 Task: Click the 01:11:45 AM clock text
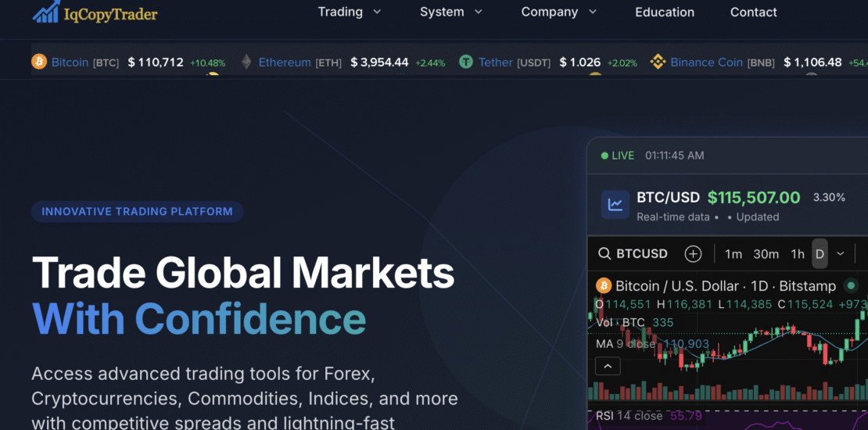pyautogui.click(x=675, y=156)
